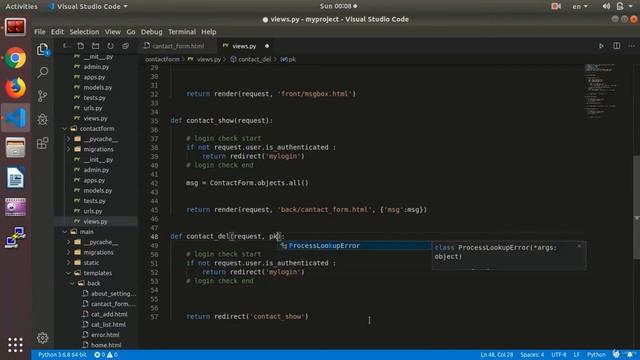This screenshot has height=360, width=640.
Task: Open models.py under contactform
Action: (97, 191)
